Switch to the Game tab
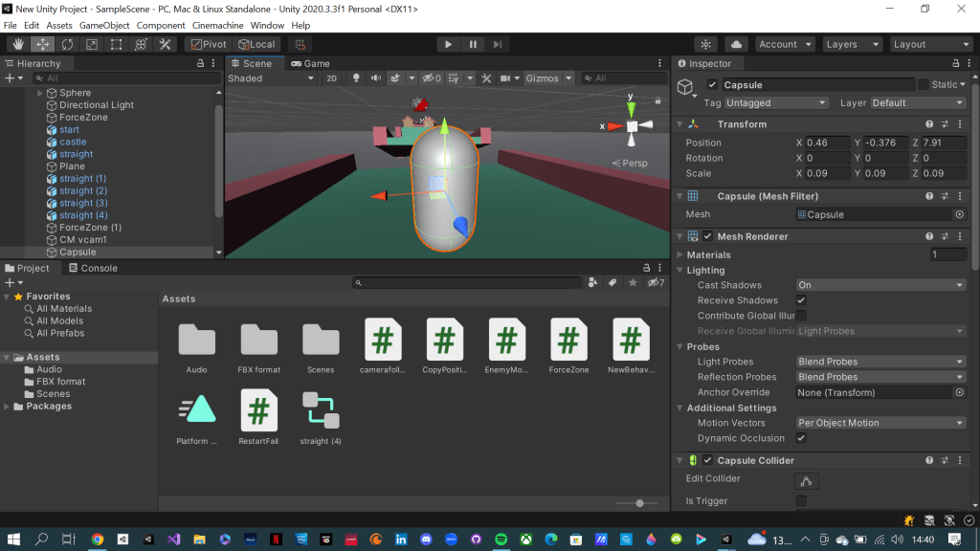980x551 pixels. tap(310, 63)
